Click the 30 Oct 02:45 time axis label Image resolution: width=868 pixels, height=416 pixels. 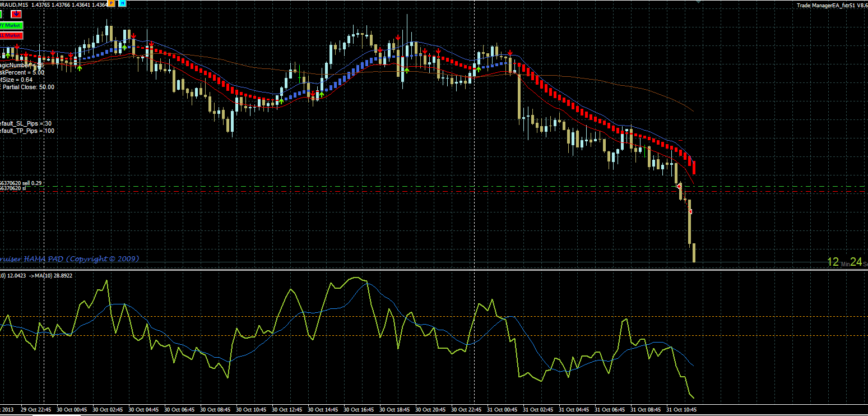(x=108, y=410)
